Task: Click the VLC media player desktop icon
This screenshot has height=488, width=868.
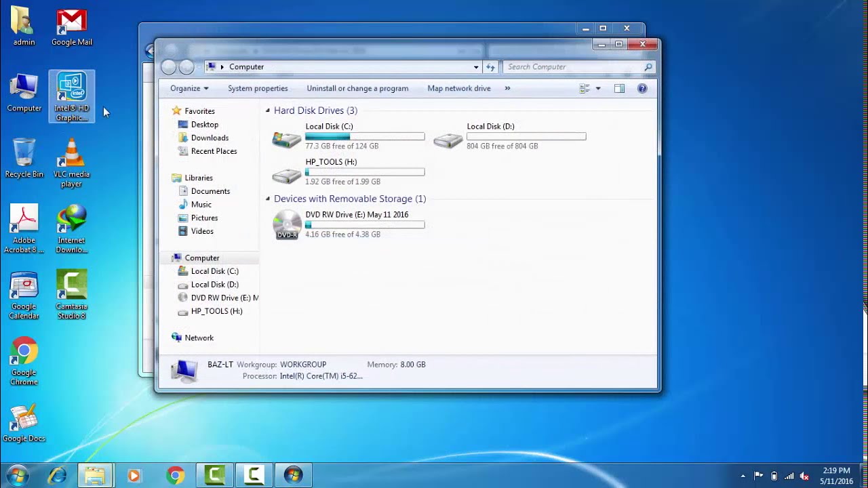Action: click(71, 163)
